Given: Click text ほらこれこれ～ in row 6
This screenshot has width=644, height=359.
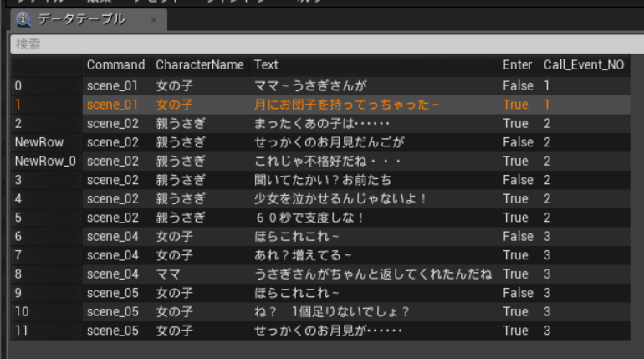Looking at the screenshot, I should (x=297, y=237).
